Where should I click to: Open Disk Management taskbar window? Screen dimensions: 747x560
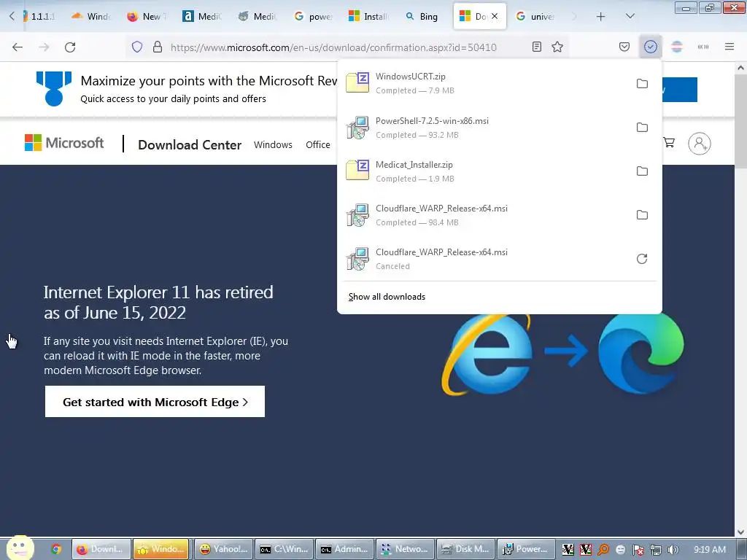pyautogui.click(x=466, y=549)
